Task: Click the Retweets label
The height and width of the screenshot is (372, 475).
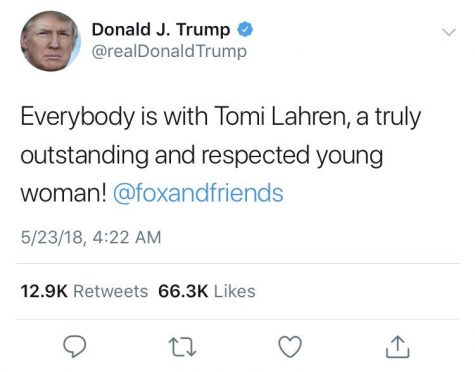Action: (x=111, y=291)
